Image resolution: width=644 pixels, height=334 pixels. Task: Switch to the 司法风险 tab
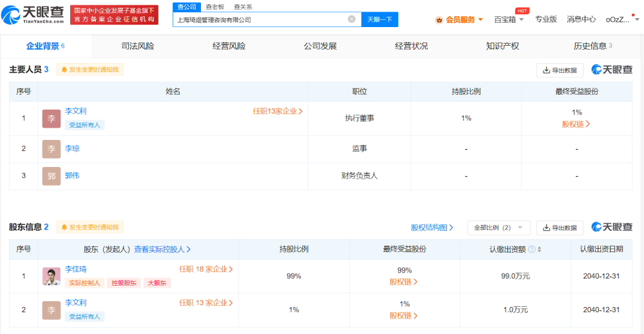click(x=138, y=46)
